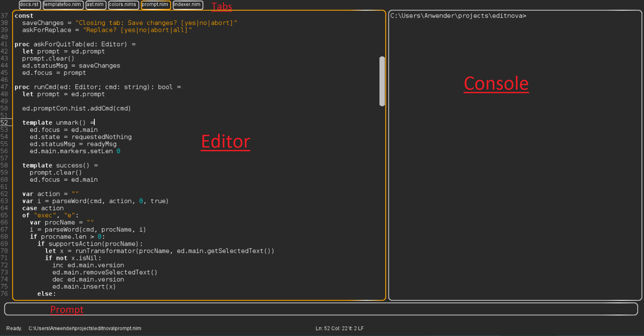Click 'case action' line
The height and width of the screenshot is (336, 644).
(x=43, y=208)
